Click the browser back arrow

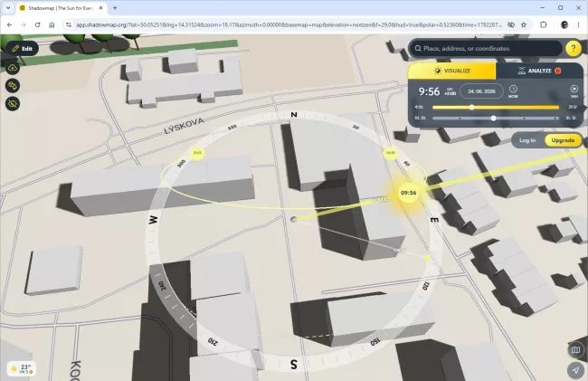[9, 24]
